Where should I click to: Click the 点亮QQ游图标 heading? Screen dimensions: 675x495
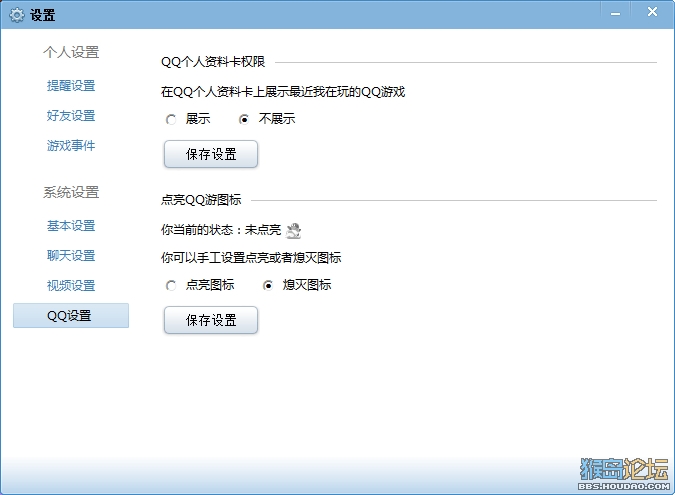(201, 200)
